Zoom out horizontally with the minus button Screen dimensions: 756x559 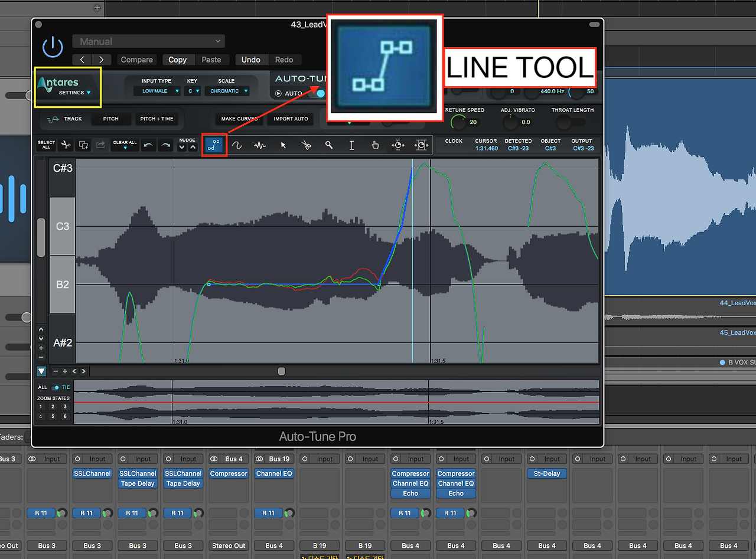pyautogui.click(x=56, y=371)
